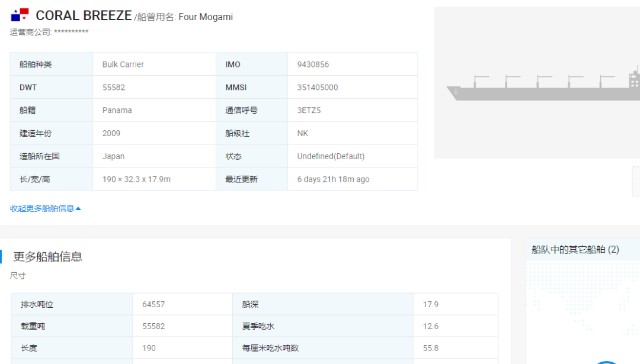Click the builder country Japan

113,156
